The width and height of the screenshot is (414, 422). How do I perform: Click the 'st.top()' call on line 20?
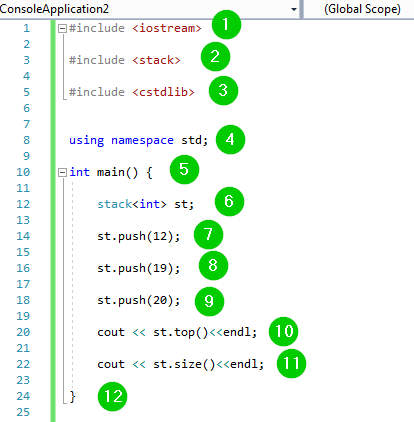click(181, 332)
